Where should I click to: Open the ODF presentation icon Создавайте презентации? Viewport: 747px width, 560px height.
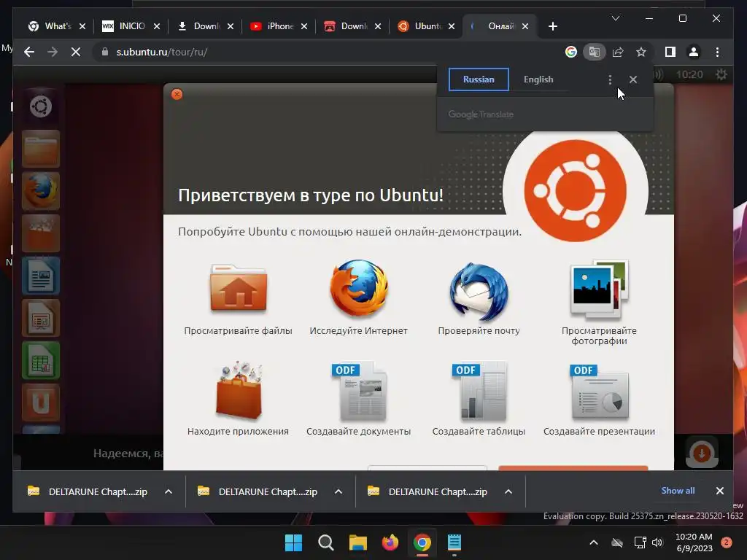[600, 392]
